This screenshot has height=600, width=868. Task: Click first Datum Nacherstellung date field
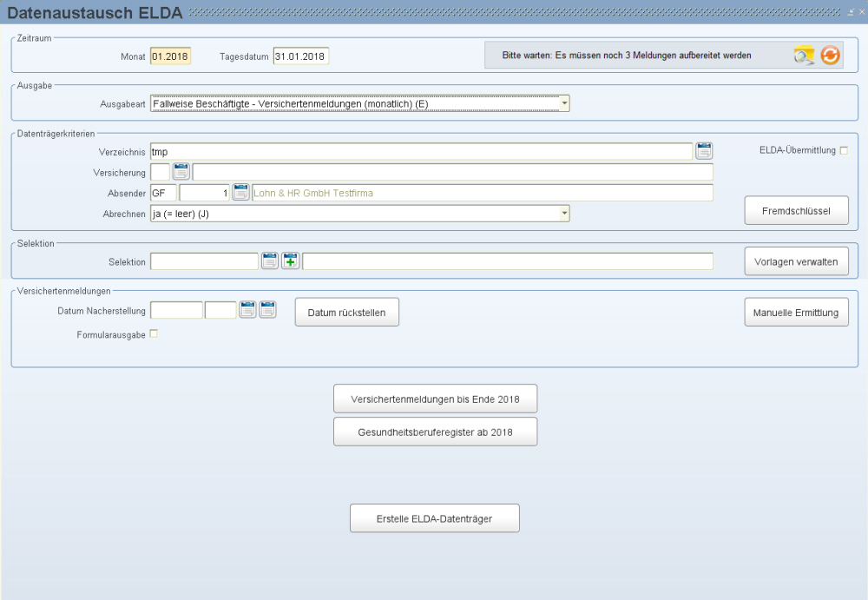point(176,310)
